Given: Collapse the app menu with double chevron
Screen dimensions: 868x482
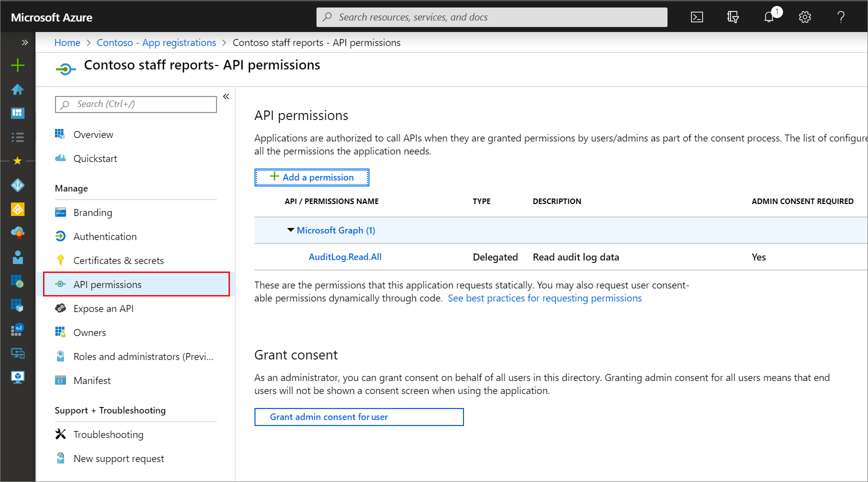Looking at the screenshot, I should [x=226, y=96].
